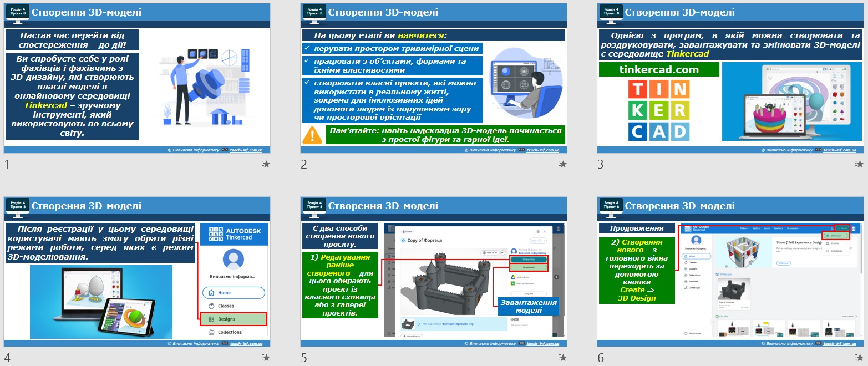This screenshot has height=366, width=868.
Task: Click the slide number 4 label
Action: 7,358
